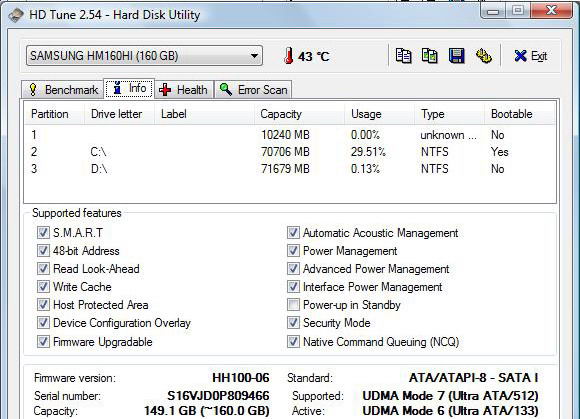Toggle the Firmware Upgradable checkbox
This screenshot has height=419, width=580.
43,341
